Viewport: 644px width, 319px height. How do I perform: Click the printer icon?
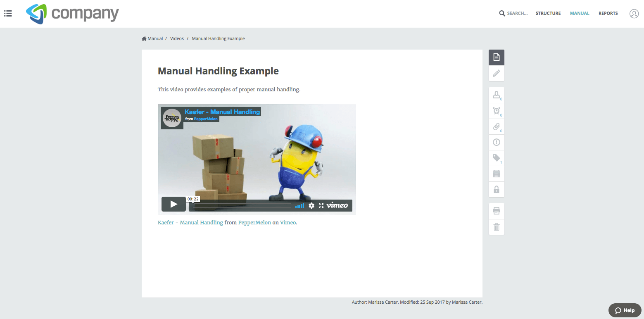coord(497,211)
